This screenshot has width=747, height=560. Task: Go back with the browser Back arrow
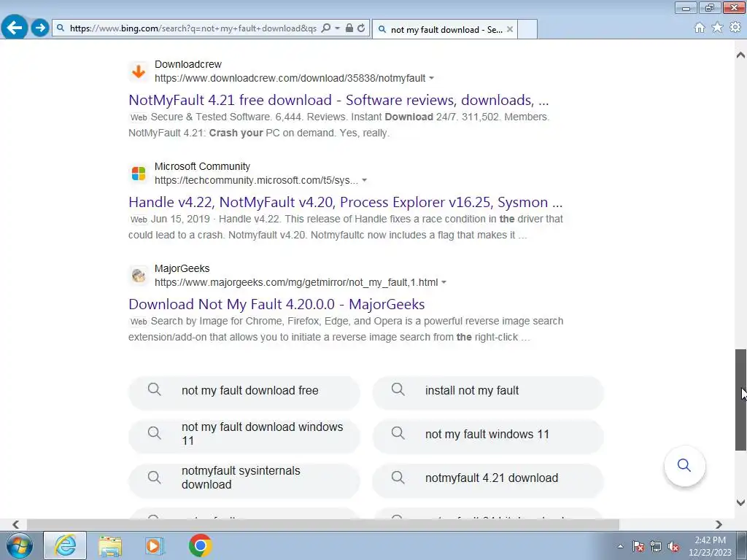pos(15,28)
